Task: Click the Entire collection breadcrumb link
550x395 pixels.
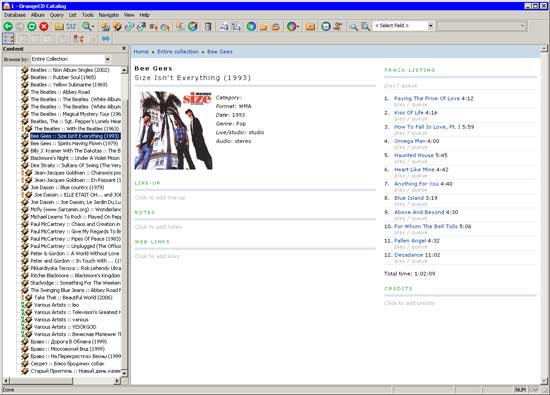Action: [178, 52]
